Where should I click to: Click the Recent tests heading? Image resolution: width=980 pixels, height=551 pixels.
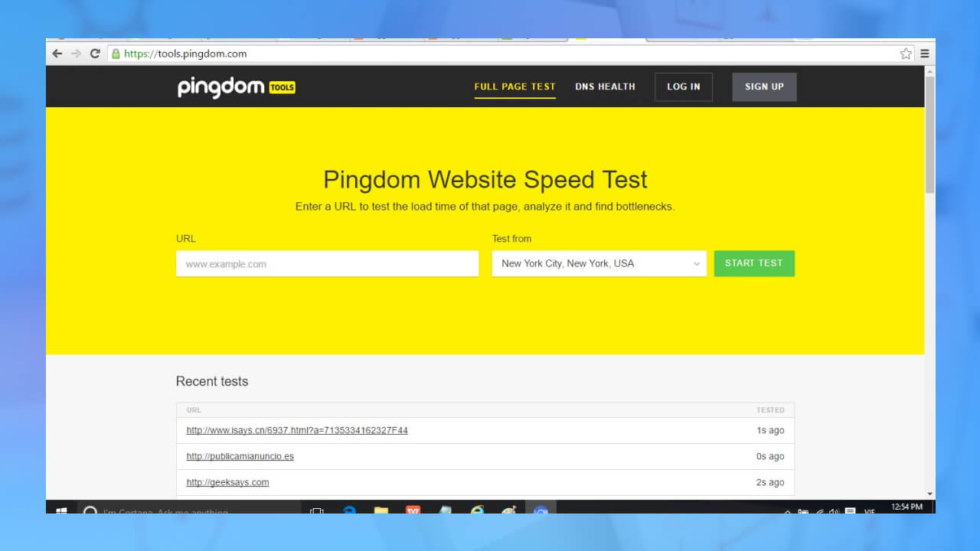pos(212,381)
